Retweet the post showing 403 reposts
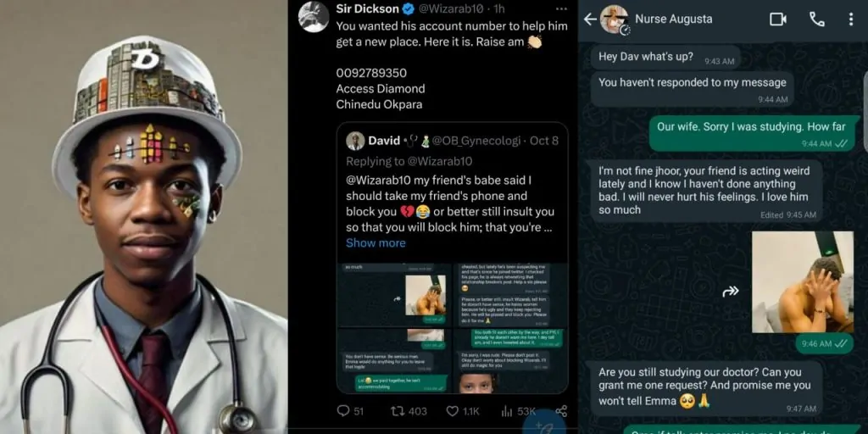This screenshot has height=434, width=868. coord(398,411)
